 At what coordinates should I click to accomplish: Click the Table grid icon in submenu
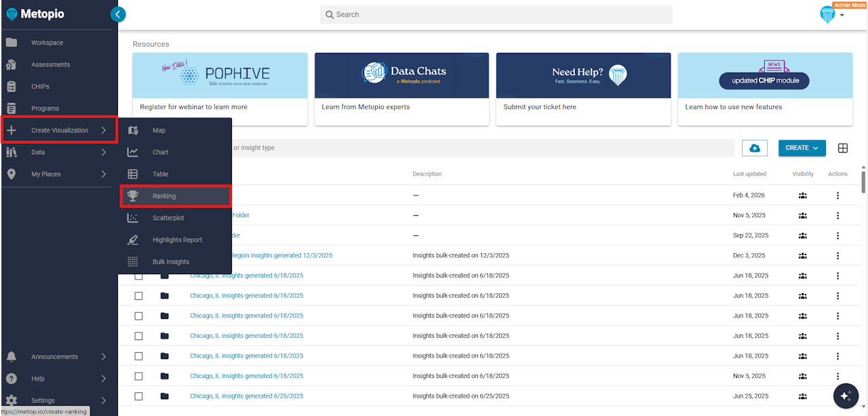(x=133, y=174)
